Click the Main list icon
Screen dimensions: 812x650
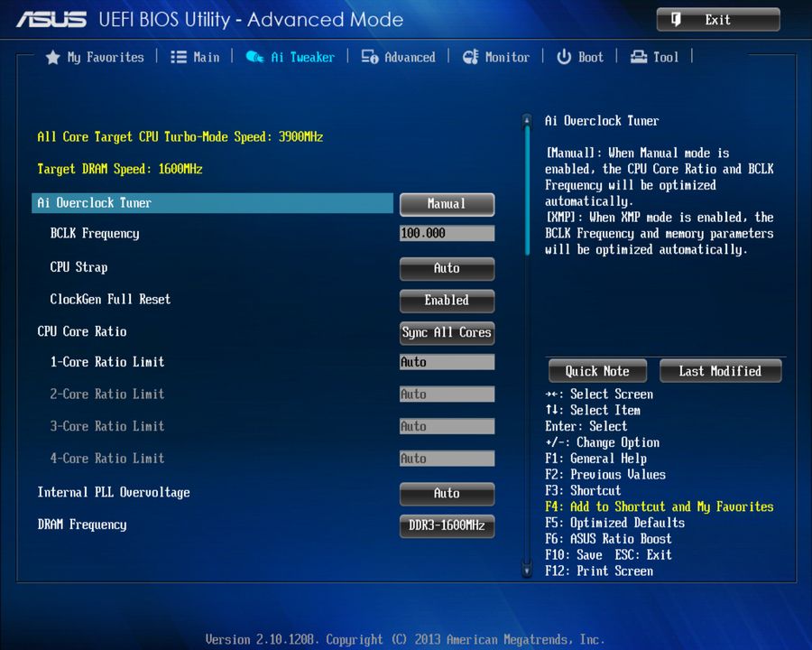tap(178, 56)
